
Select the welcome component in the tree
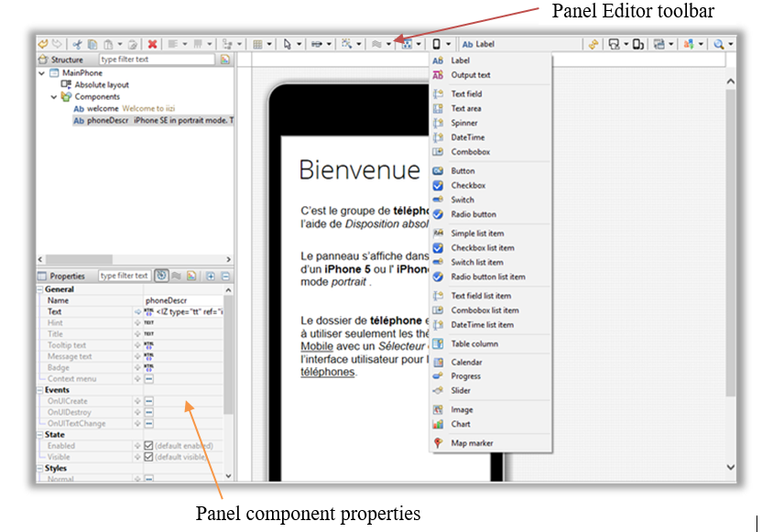124,108
